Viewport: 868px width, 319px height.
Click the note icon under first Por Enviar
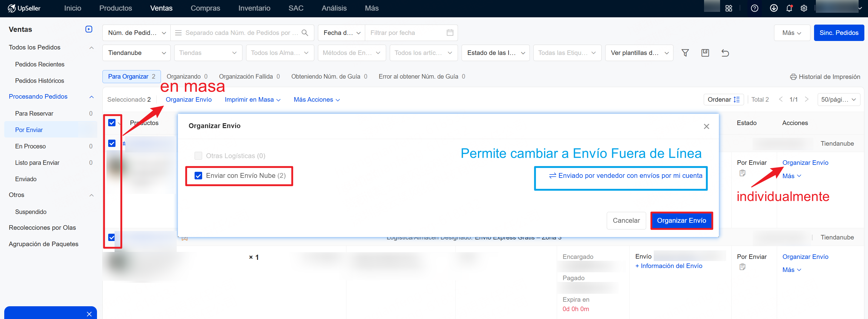742,173
